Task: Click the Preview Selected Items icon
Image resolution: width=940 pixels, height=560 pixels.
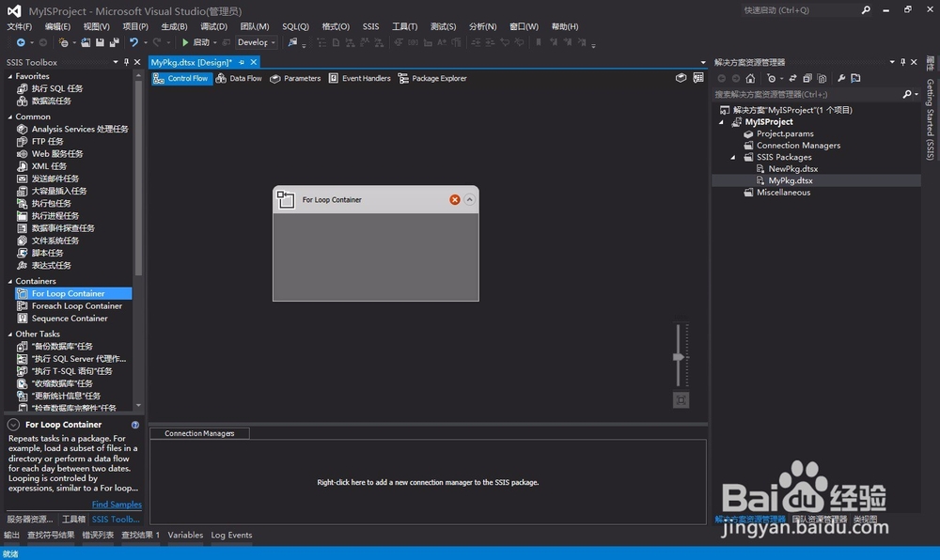Action: [855, 79]
